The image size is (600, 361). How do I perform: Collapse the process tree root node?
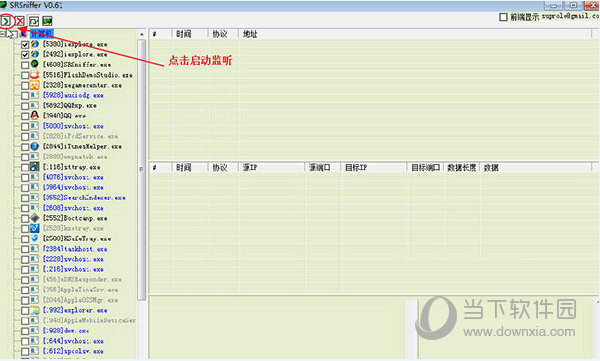[x=3, y=34]
